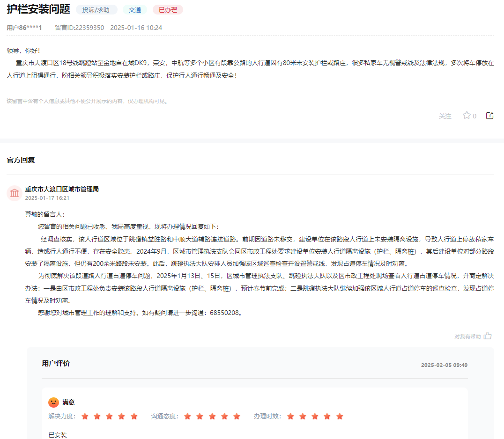Click the fifth star under 解决力度
504x439 pixels.
[x=134, y=416]
